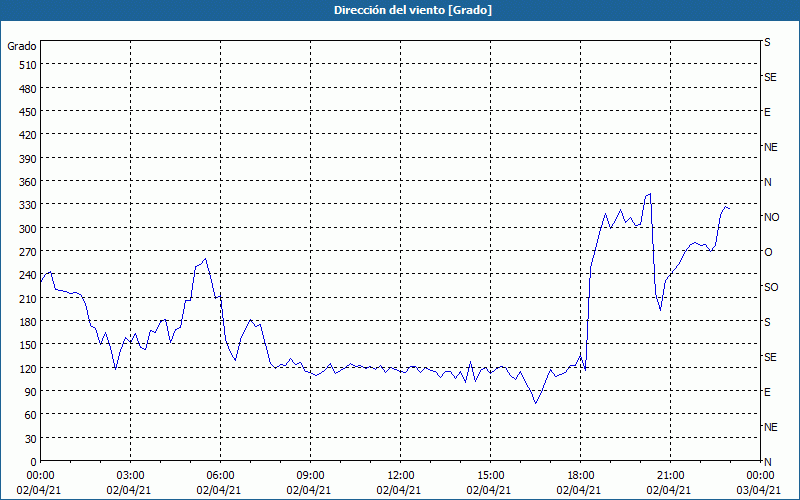This screenshot has height=500, width=800.
Task: Click the O compass label
Action: pos(768,252)
